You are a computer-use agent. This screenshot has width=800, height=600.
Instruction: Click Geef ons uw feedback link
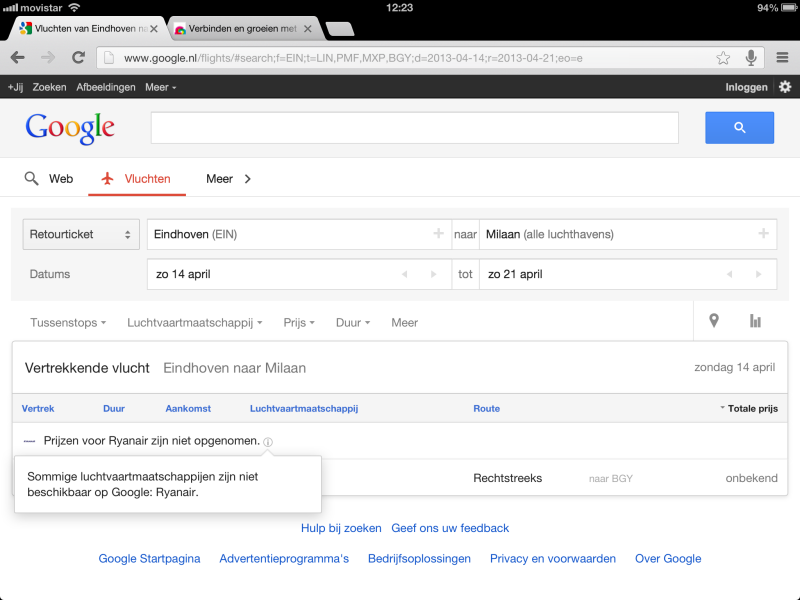coord(450,528)
